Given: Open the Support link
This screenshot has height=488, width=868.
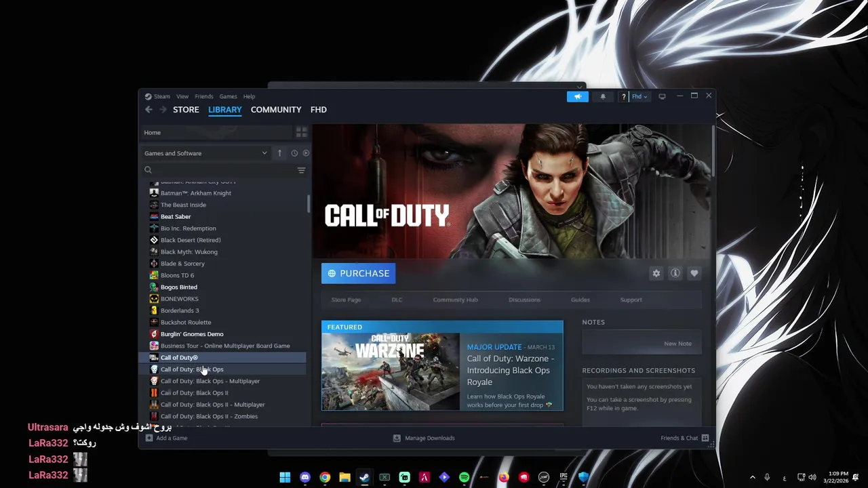Looking at the screenshot, I should tap(631, 300).
